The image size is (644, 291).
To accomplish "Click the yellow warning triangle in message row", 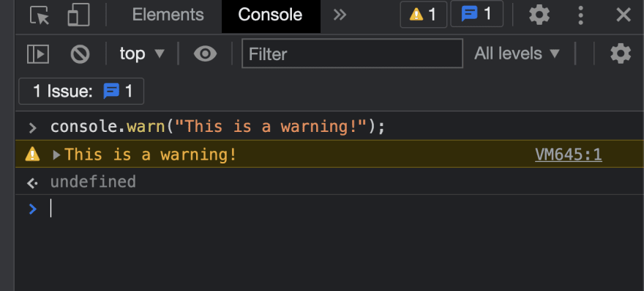I will pos(32,155).
